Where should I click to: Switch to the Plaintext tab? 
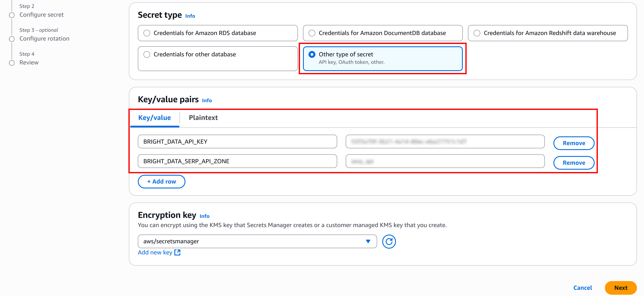coord(203,117)
